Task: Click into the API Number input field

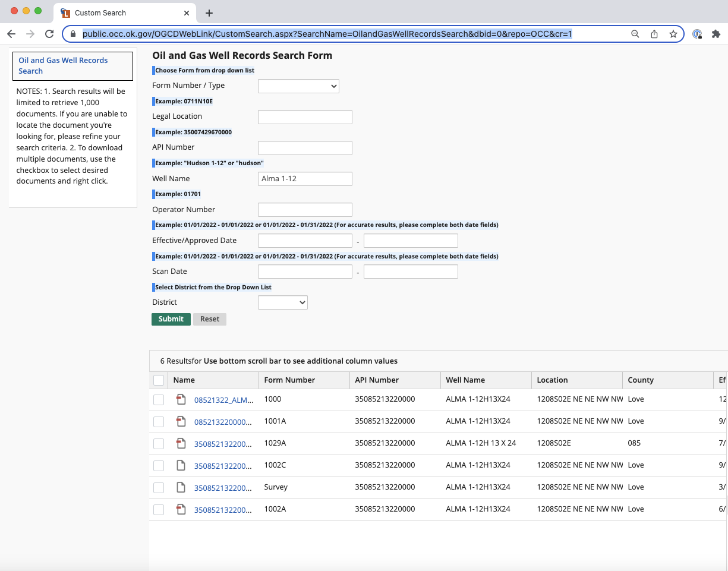Action: click(x=305, y=148)
